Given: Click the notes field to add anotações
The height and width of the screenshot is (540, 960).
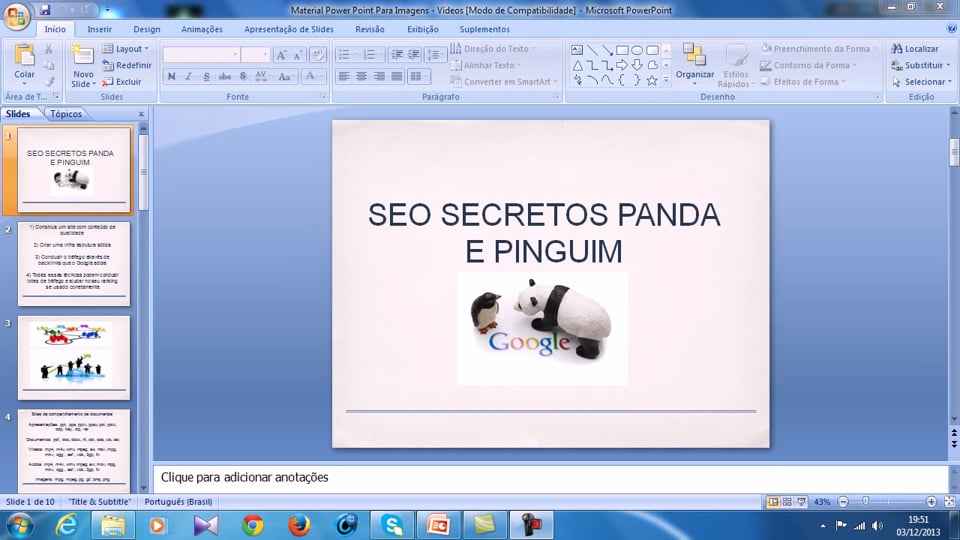Looking at the screenshot, I should point(551,478).
